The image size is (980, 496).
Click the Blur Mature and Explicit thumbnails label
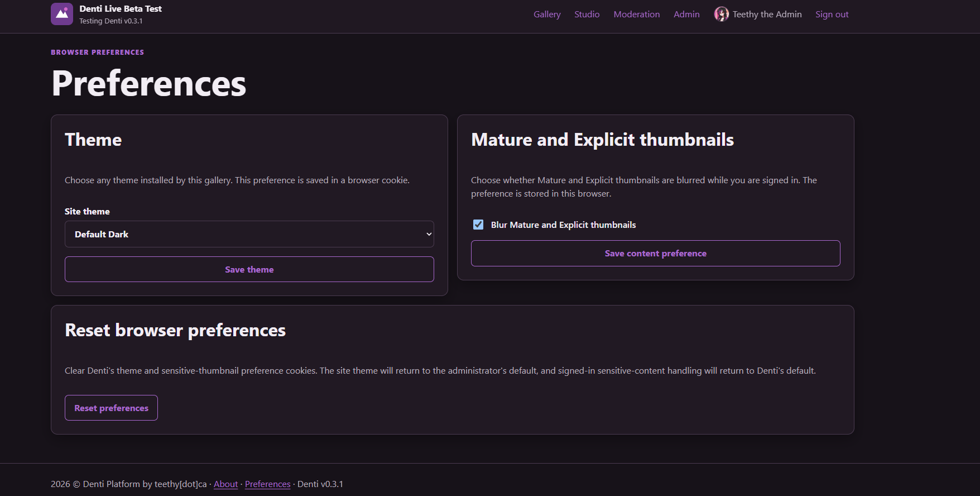point(564,225)
